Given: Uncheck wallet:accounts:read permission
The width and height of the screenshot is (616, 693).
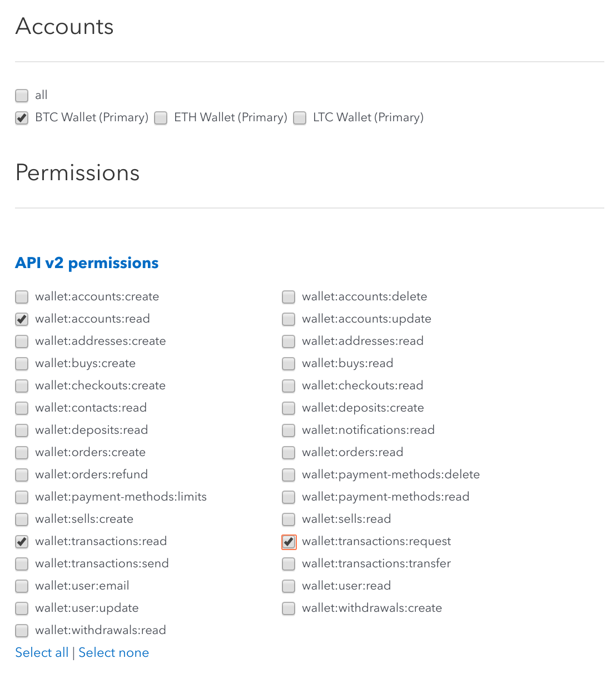Looking at the screenshot, I should [22, 319].
